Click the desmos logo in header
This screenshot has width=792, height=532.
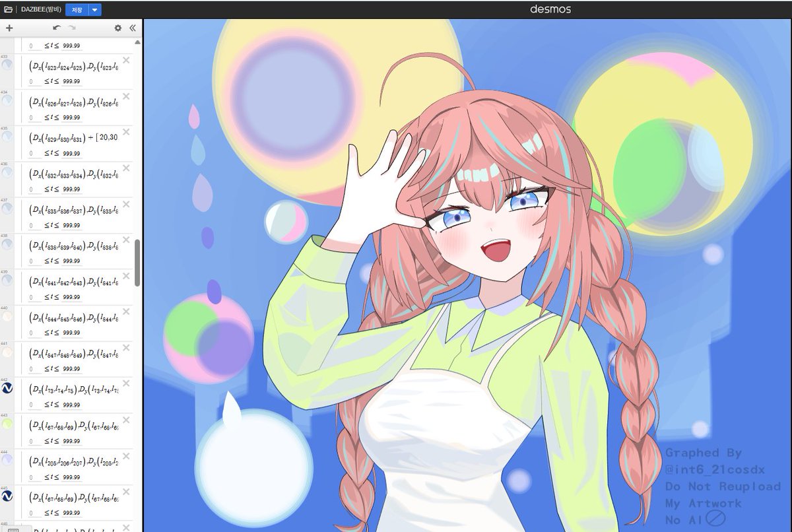[550, 9]
